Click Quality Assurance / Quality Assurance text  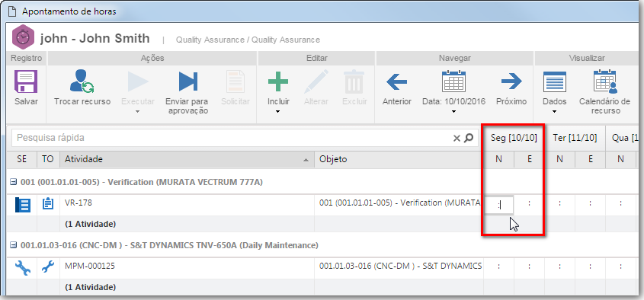248,40
